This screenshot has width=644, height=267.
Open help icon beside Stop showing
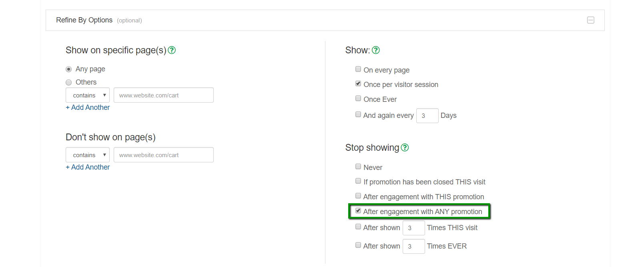tap(405, 148)
